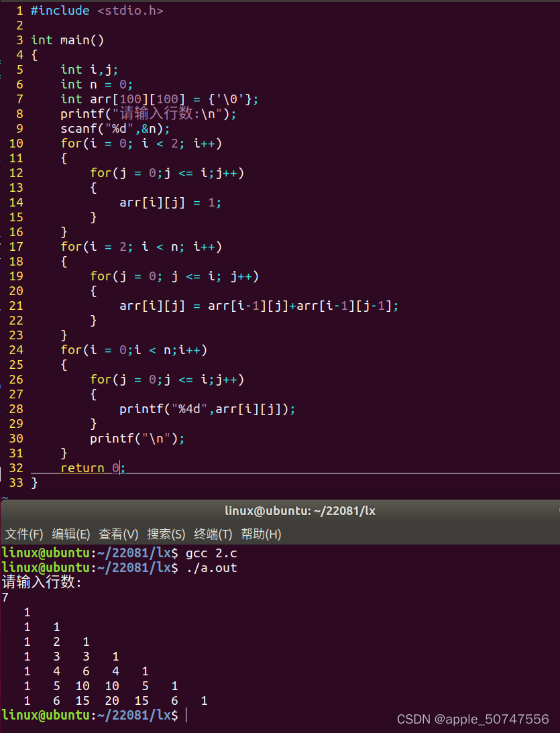Viewport: 560px width, 733px height.
Task: Click the gcc 2.c command in terminal
Action: point(211,553)
